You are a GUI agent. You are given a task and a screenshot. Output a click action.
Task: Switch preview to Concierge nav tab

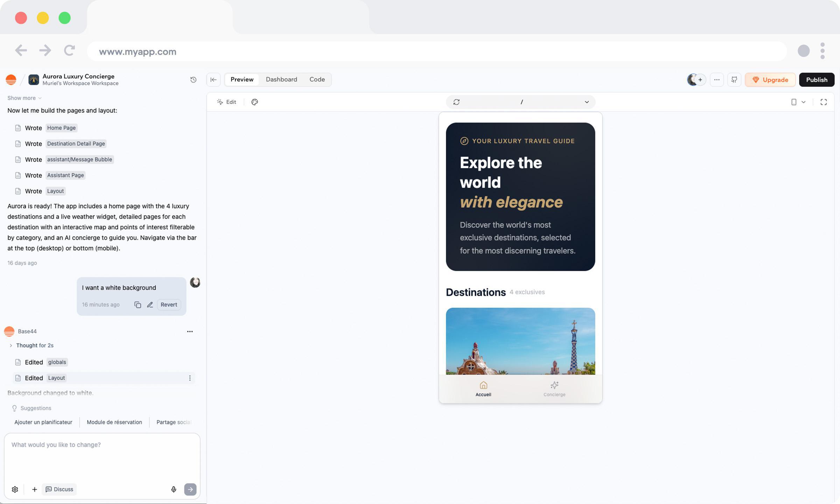pyautogui.click(x=554, y=389)
